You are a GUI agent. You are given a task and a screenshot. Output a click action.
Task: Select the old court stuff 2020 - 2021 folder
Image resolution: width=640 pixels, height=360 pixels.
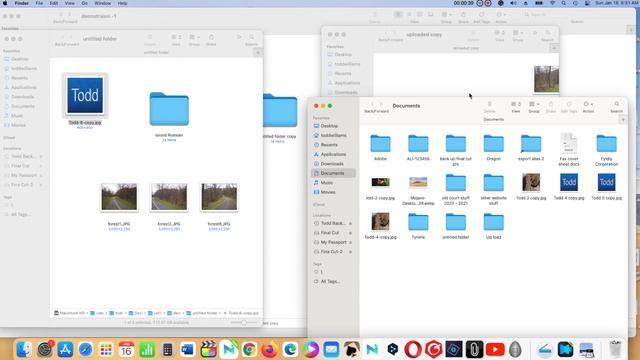[456, 183]
